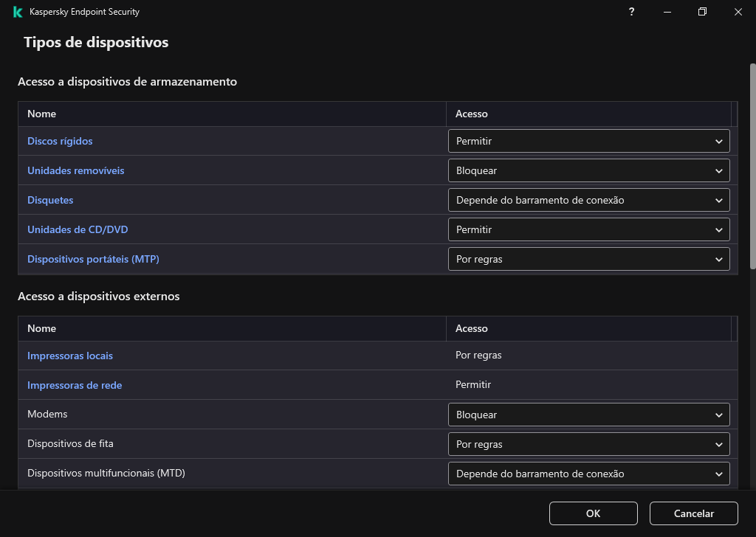Open the Unidades removíveis link

point(75,170)
